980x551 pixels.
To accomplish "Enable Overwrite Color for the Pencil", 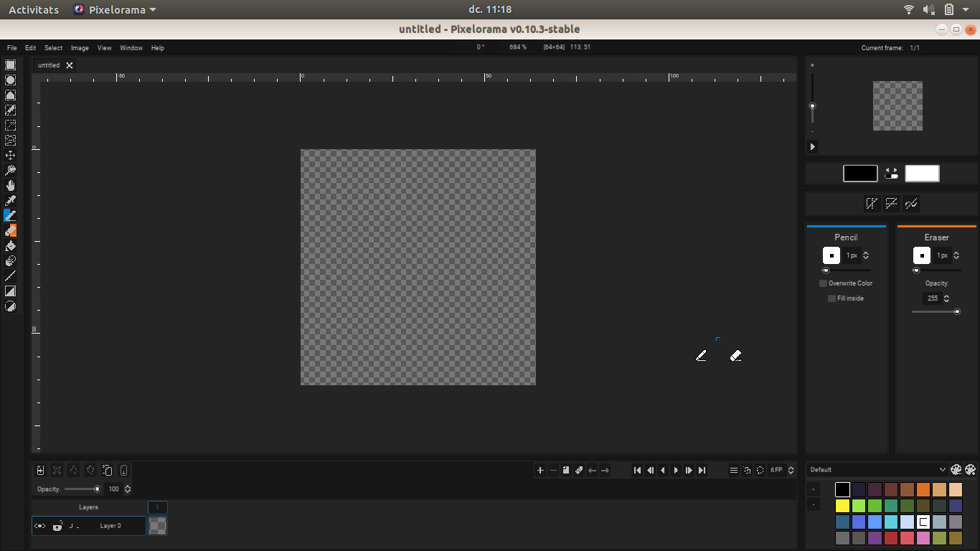I will tap(822, 283).
